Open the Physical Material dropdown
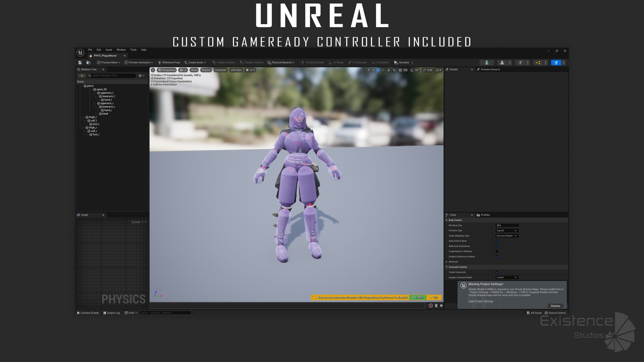The width and height of the screenshot is (644, 362). click(281, 62)
